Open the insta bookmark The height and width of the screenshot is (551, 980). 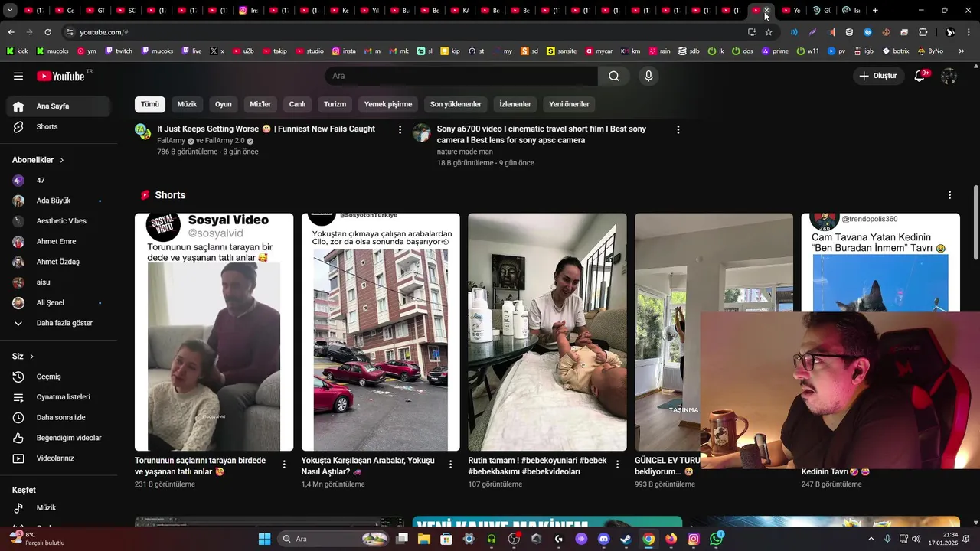[x=344, y=51]
